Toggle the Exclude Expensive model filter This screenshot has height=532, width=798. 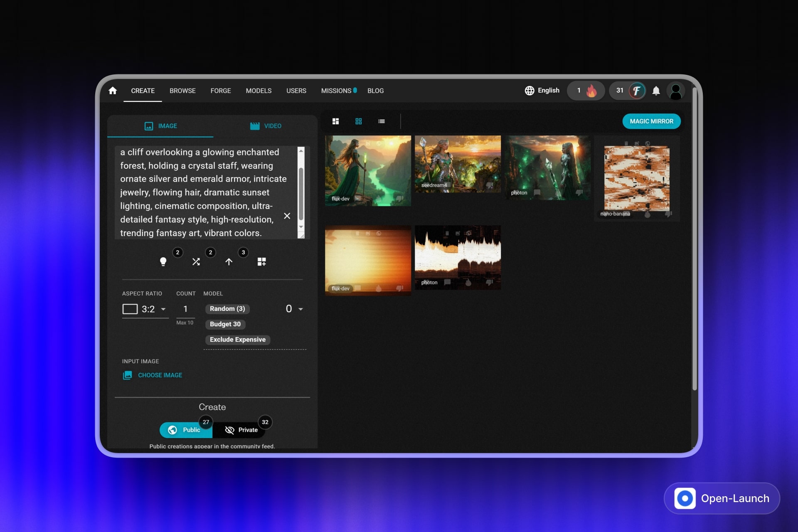pos(237,340)
